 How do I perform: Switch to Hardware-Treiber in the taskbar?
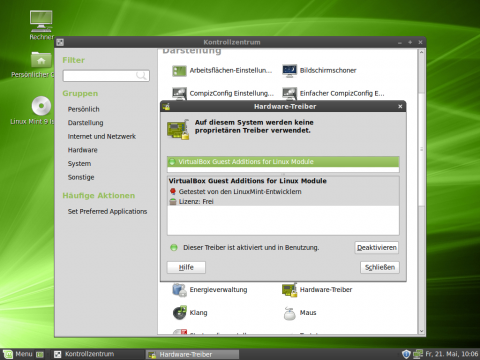192,355
